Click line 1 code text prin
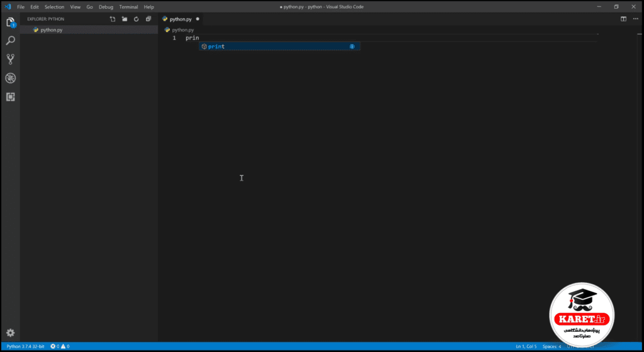This screenshot has width=644, height=352. [x=192, y=38]
